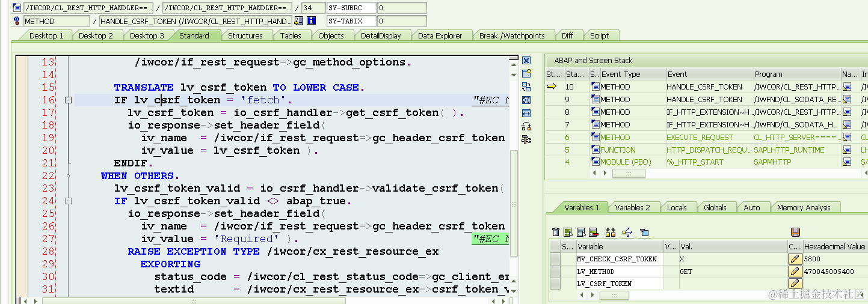Click navigation icon in stack level 9 row
The width and height of the screenshot is (868, 304).
pos(847,100)
